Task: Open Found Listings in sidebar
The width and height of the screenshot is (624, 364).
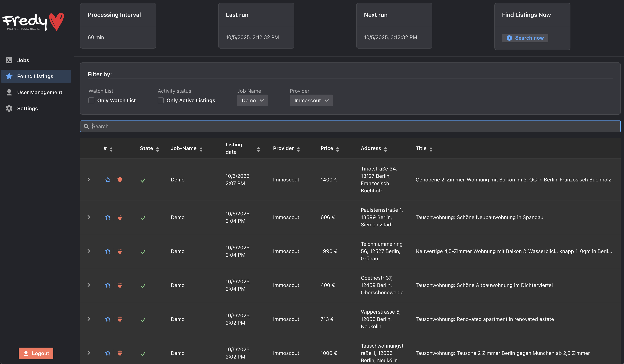Action: click(x=36, y=76)
